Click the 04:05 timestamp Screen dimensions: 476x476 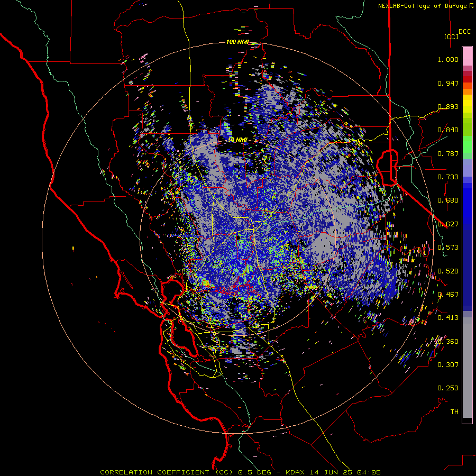tap(369, 472)
